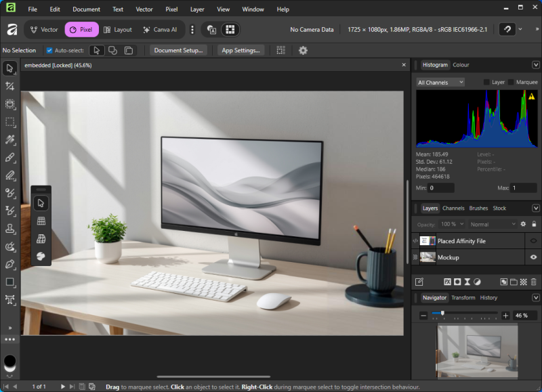Open the Layer menu in the menu bar
Viewport: 542px width, 392px height.
pyautogui.click(x=197, y=9)
